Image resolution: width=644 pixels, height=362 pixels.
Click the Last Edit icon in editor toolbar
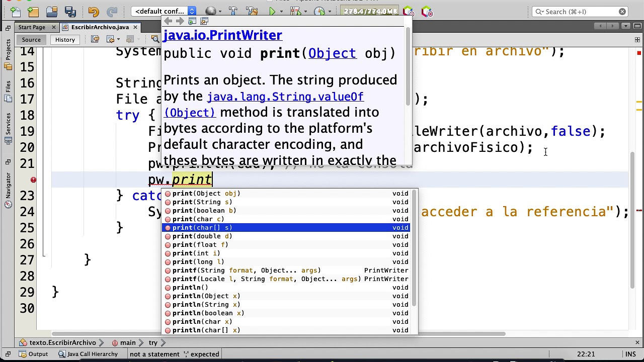tap(95, 39)
